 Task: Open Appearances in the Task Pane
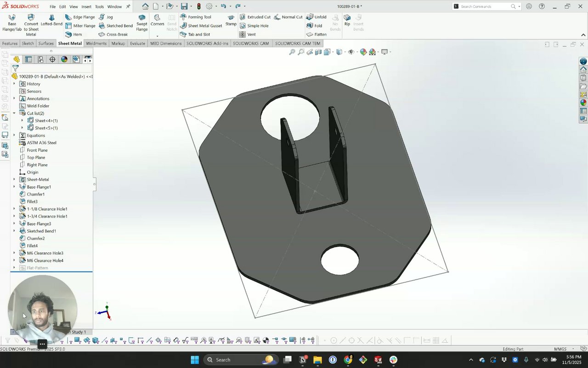click(x=583, y=103)
